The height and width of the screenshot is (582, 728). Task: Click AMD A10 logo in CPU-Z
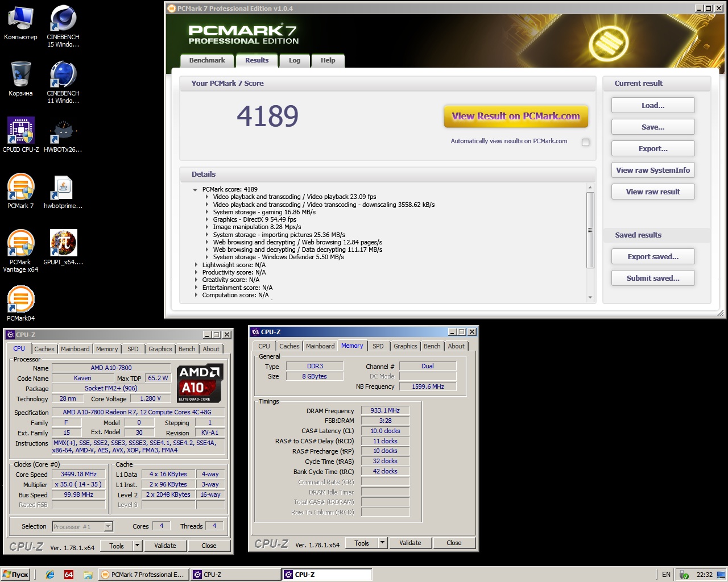(x=200, y=383)
